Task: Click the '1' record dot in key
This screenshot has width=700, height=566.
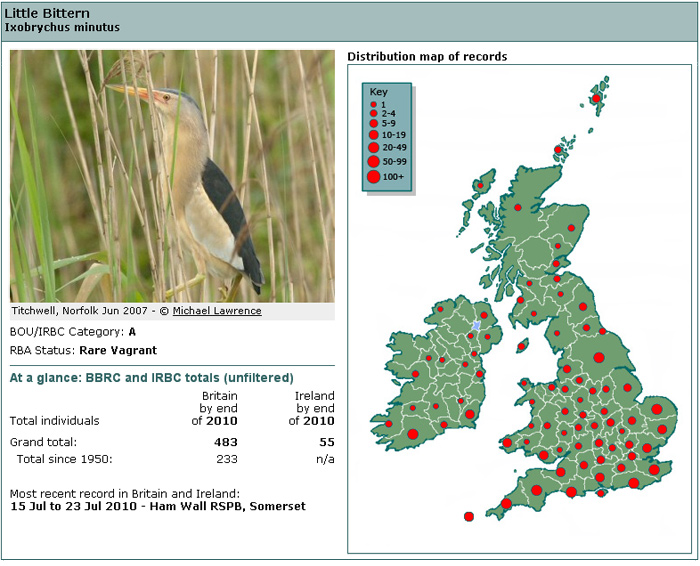Action: (x=374, y=105)
